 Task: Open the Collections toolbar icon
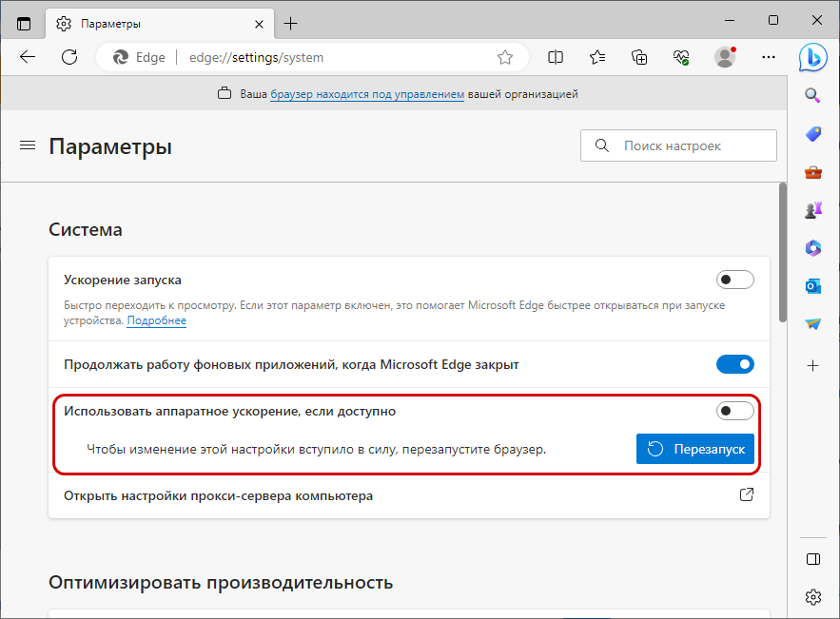[639, 57]
